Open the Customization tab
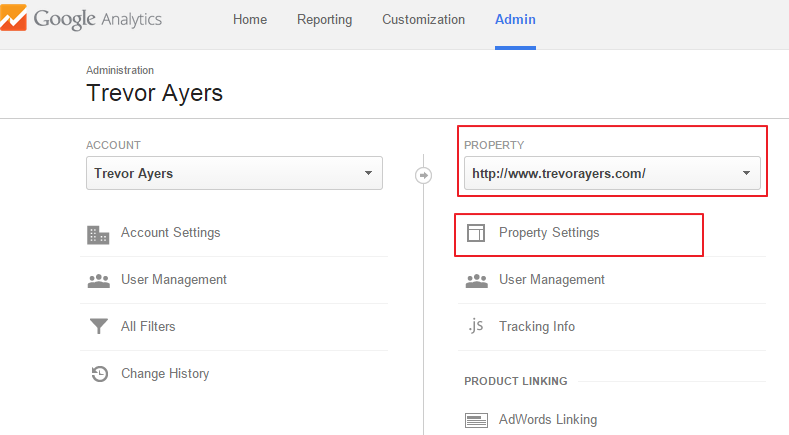This screenshot has width=789, height=435. click(423, 20)
